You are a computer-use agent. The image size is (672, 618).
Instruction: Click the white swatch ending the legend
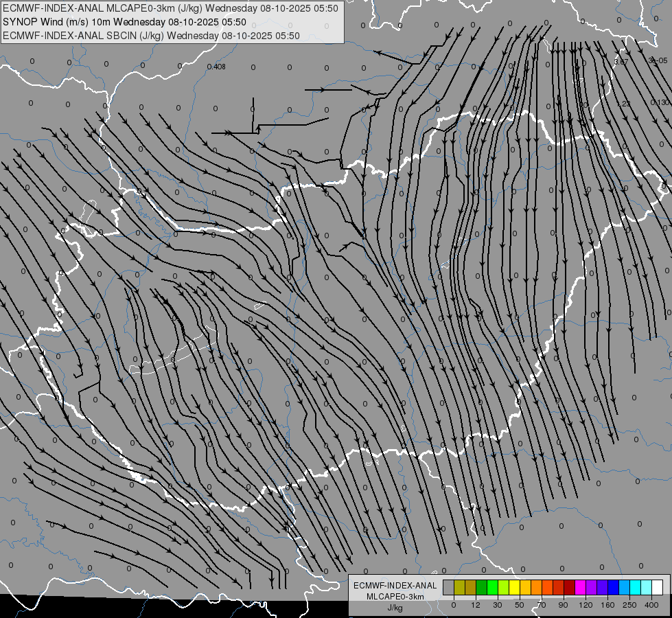point(658,588)
